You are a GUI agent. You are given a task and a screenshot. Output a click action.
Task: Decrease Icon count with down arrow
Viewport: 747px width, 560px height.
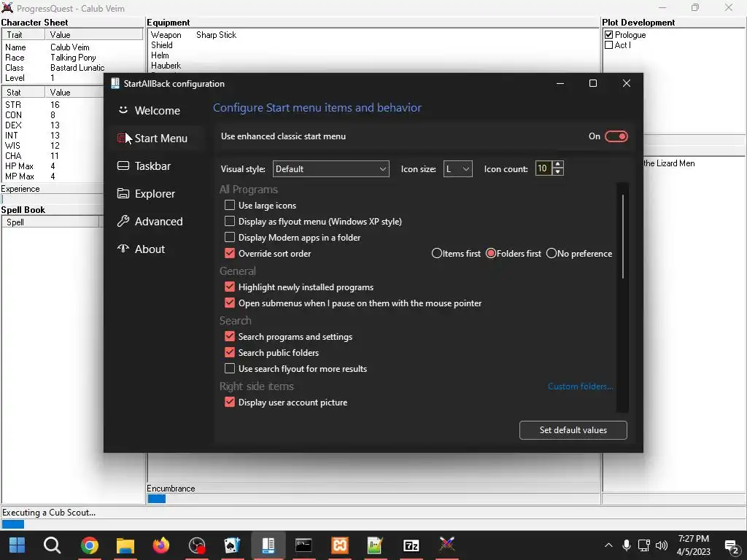558,172
